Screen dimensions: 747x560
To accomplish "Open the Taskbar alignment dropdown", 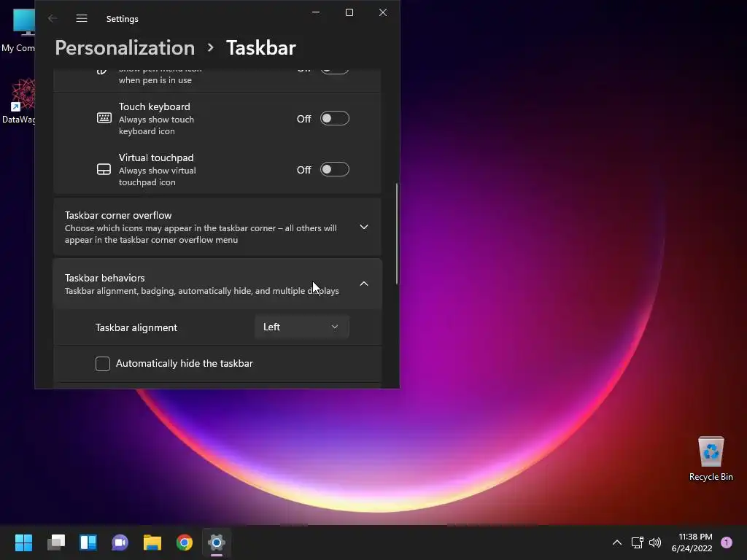I will (x=301, y=327).
